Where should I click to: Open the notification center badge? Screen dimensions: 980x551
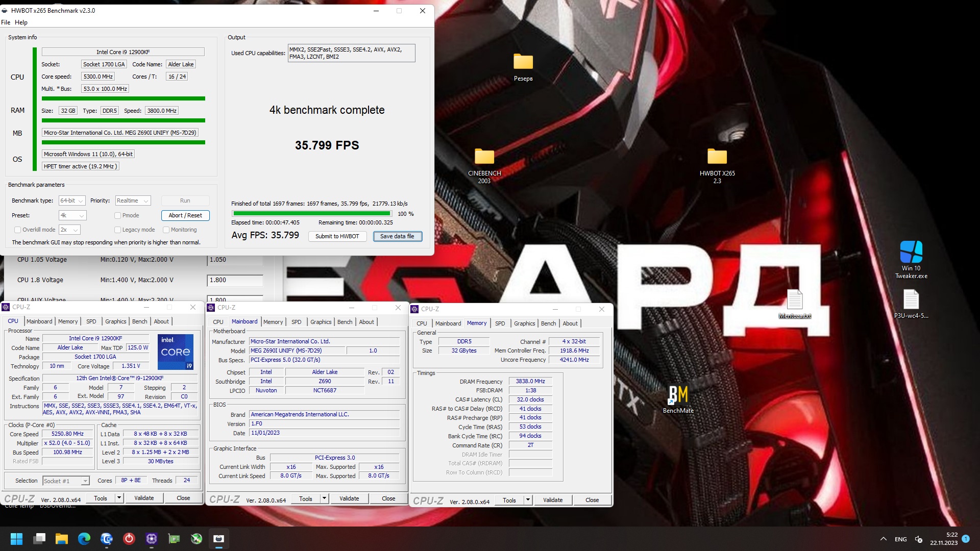[x=966, y=539]
